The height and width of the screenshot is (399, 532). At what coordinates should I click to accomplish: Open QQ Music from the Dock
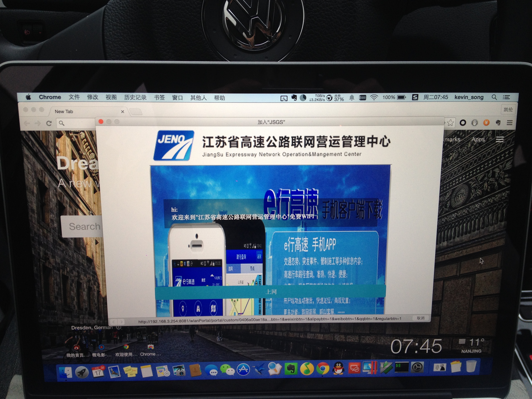click(x=307, y=369)
